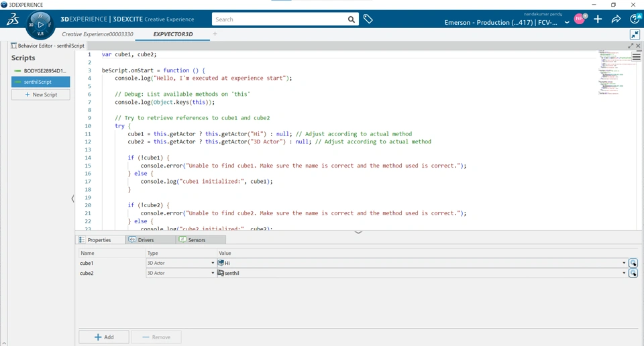Click the 3DEXPERIENCE compass play button
This screenshot has width=644, height=346.
tap(40, 25)
